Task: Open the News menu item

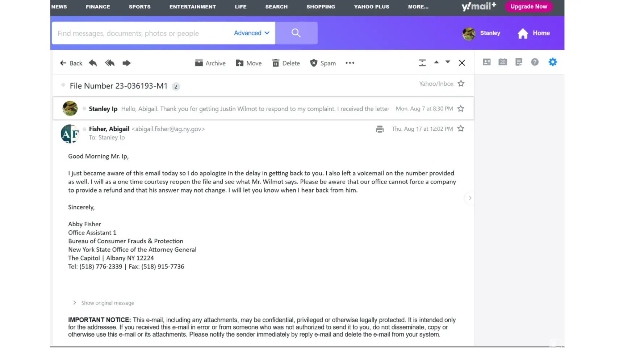Action: [x=59, y=7]
